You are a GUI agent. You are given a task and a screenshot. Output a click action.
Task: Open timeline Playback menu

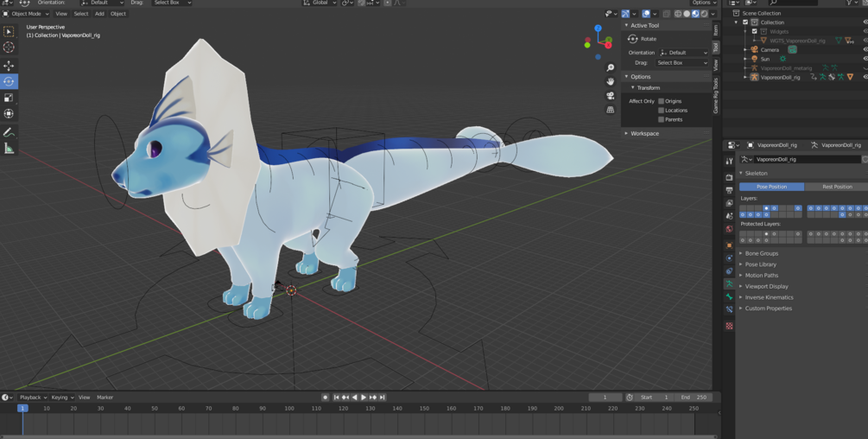[x=32, y=398]
